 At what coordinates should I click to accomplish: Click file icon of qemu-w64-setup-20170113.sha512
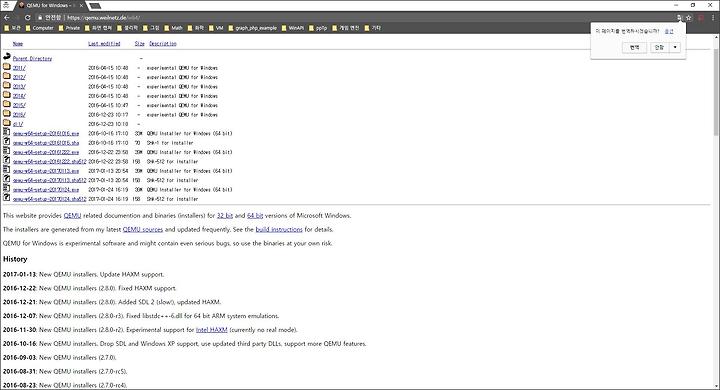(x=7, y=179)
